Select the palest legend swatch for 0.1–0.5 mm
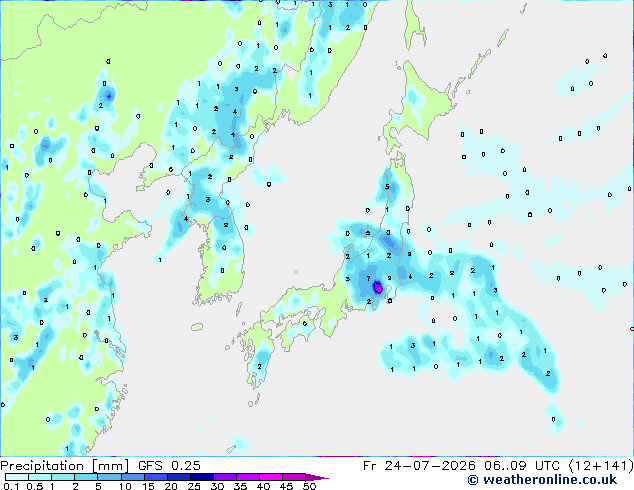This screenshot has width=634, height=490. point(17,477)
